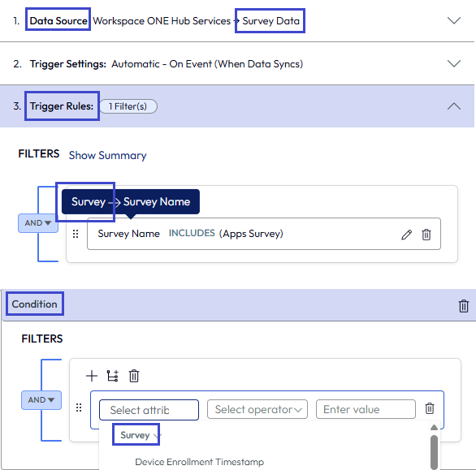Open the AND operator dropdown in Trigger Rules
Screen dimensions: 476x470
pos(38,223)
